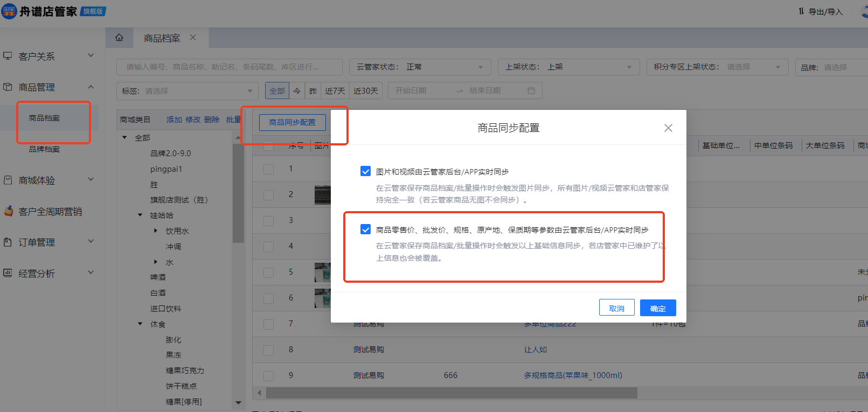This screenshot has height=412, width=868.
Task: Click the 导出/导入 icon in header
Action: tap(801, 11)
